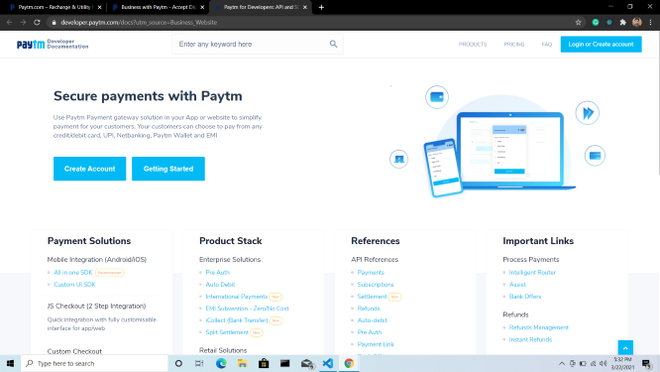This screenshot has height=372, width=660.
Task: Bookmark this page with star icon
Action: pyautogui.click(x=578, y=22)
